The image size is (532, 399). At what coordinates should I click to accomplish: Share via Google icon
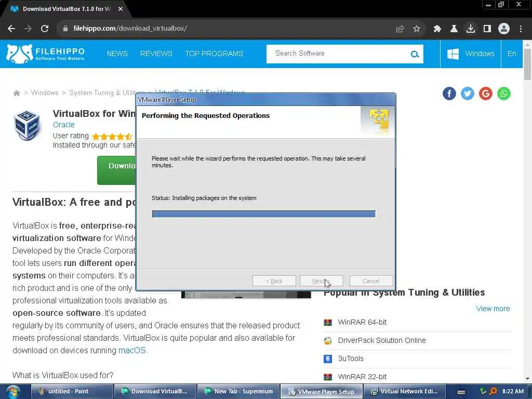click(486, 94)
